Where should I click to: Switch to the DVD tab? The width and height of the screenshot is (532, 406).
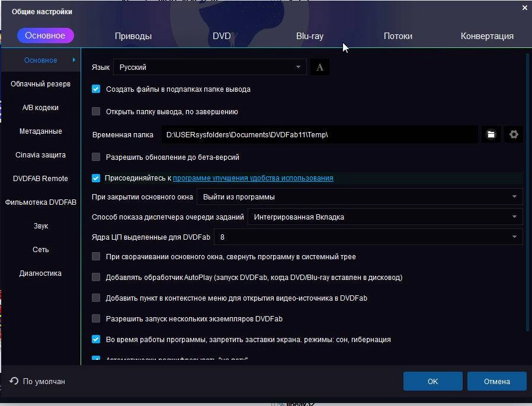222,36
